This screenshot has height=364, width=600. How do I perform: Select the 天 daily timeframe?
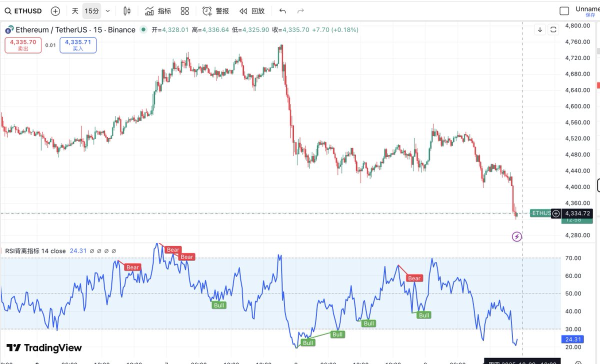pos(75,11)
